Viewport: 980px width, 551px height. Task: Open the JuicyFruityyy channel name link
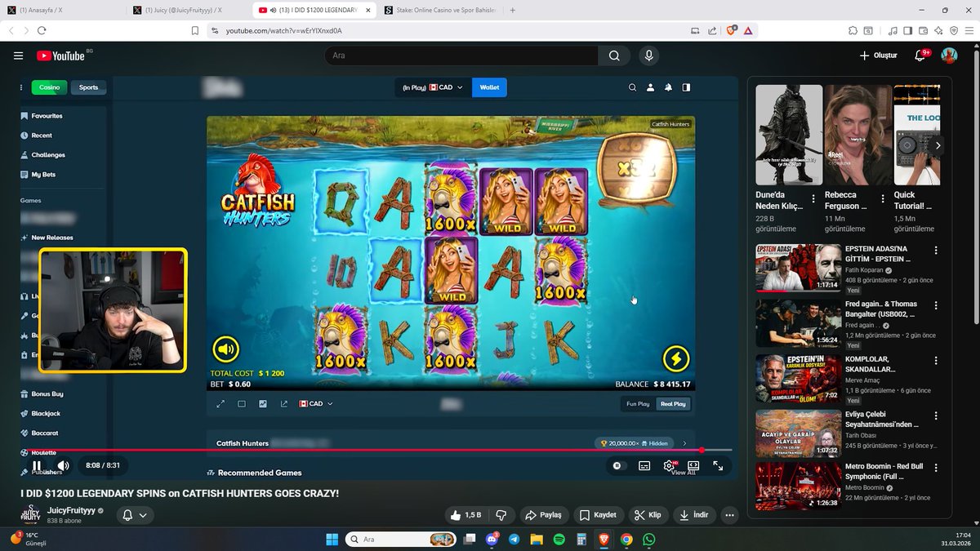(x=72, y=510)
